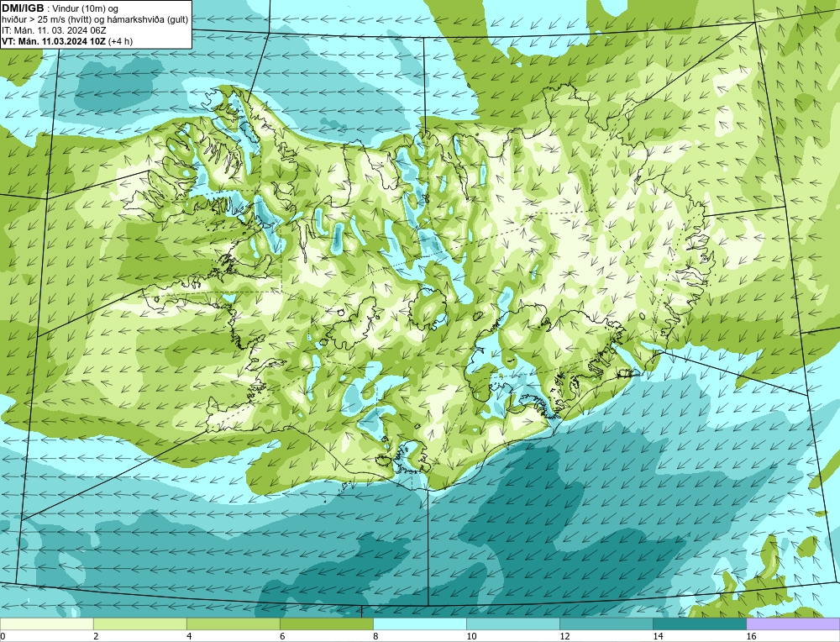
Task: Click the 14–16 m/s dark teal swatch
Action: pos(699,624)
